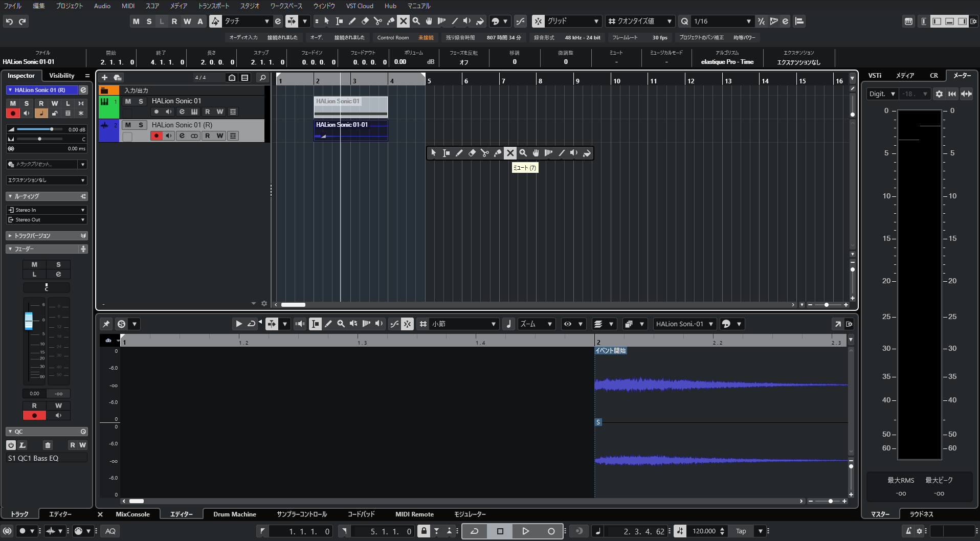Click the Add Track plus button

click(105, 77)
